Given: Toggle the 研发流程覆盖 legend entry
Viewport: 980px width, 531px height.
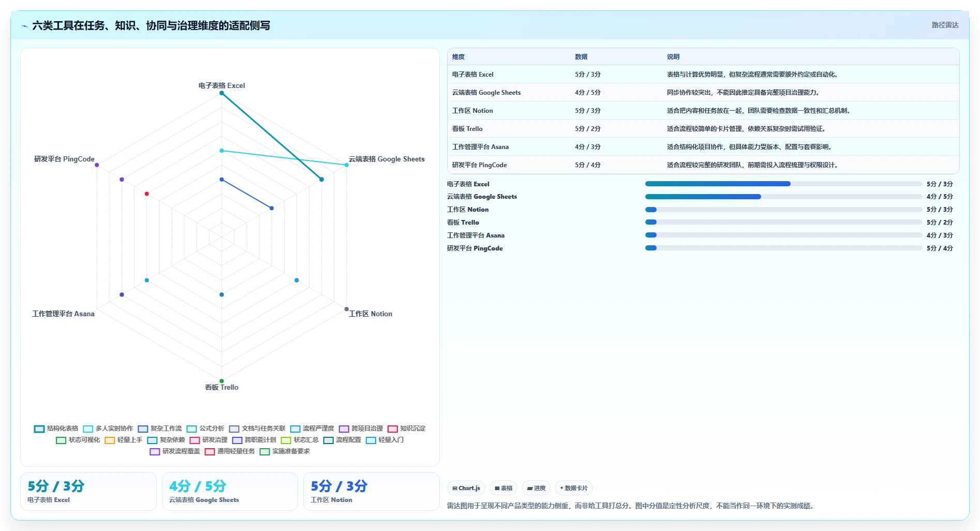Looking at the screenshot, I should 174,451.
